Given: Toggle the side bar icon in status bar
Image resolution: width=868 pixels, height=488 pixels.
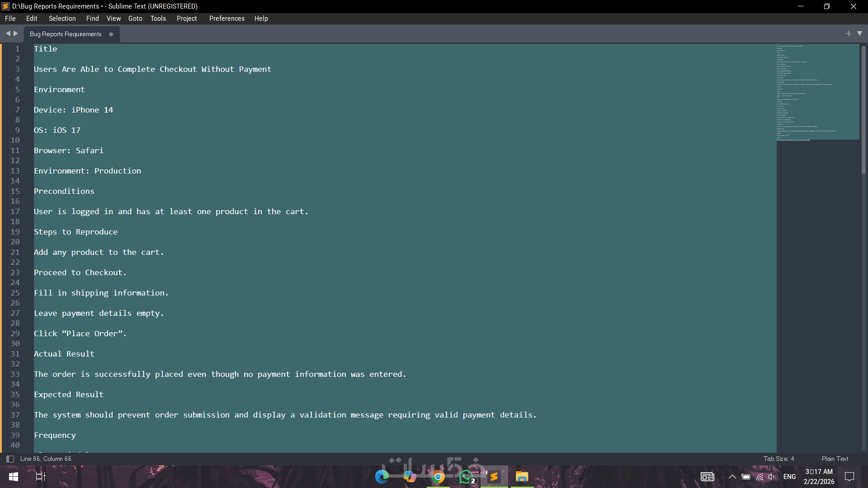Looking at the screenshot, I should [x=10, y=459].
